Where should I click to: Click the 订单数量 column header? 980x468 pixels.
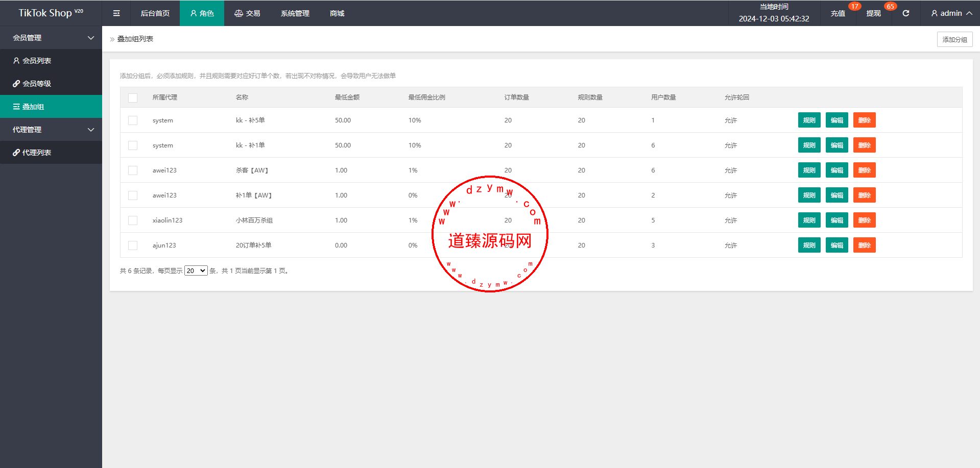(517, 97)
